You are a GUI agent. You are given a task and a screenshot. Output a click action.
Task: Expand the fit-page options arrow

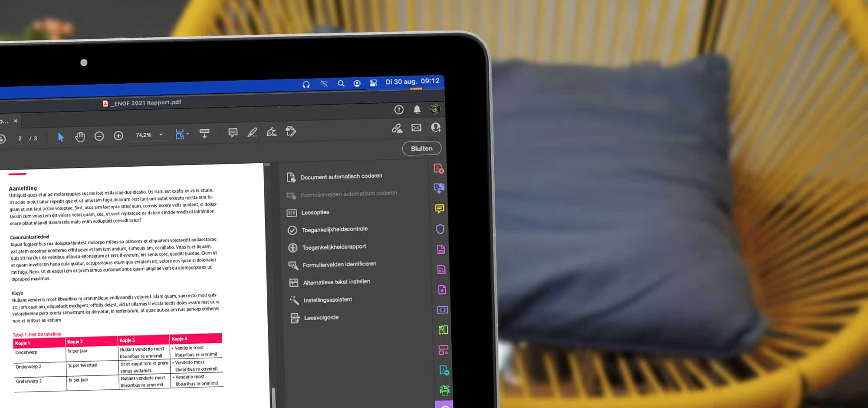point(187,134)
